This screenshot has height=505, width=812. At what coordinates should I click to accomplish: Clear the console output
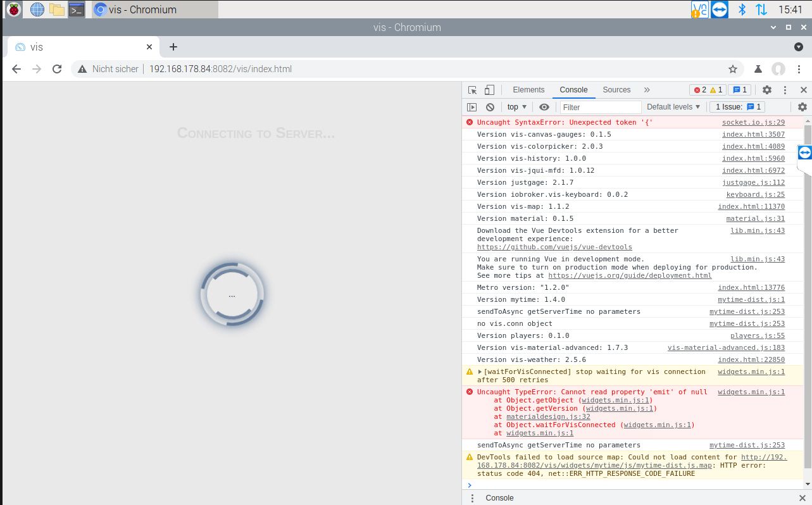pos(490,107)
